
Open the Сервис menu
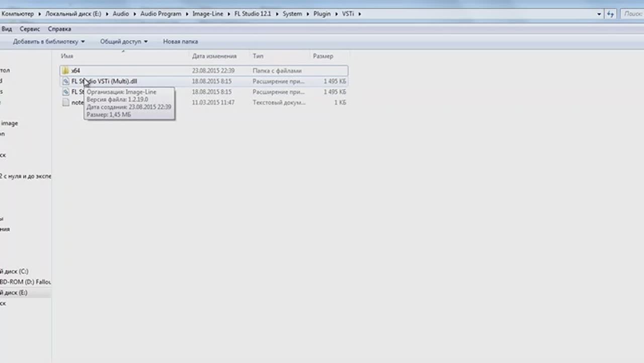(30, 29)
